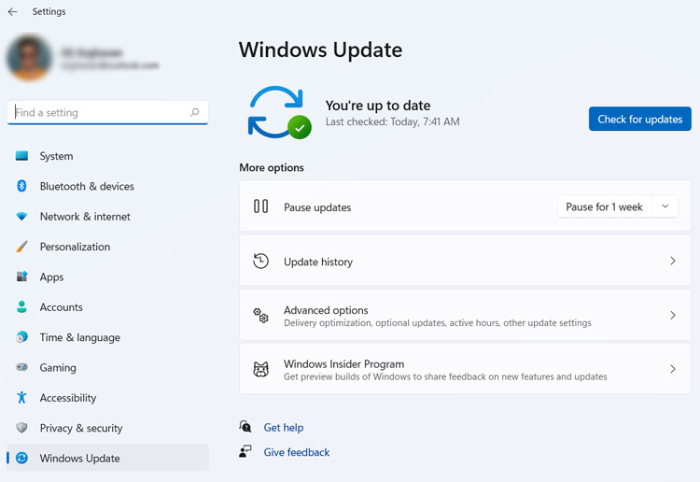Click the user profile picture
This screenshot has height=482, width=700.
29,58
